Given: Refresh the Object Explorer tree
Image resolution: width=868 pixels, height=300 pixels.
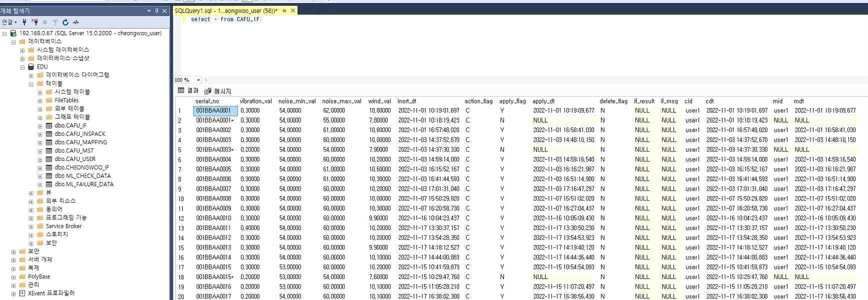Looking at the screenshot, I should [x=65, y=22].
